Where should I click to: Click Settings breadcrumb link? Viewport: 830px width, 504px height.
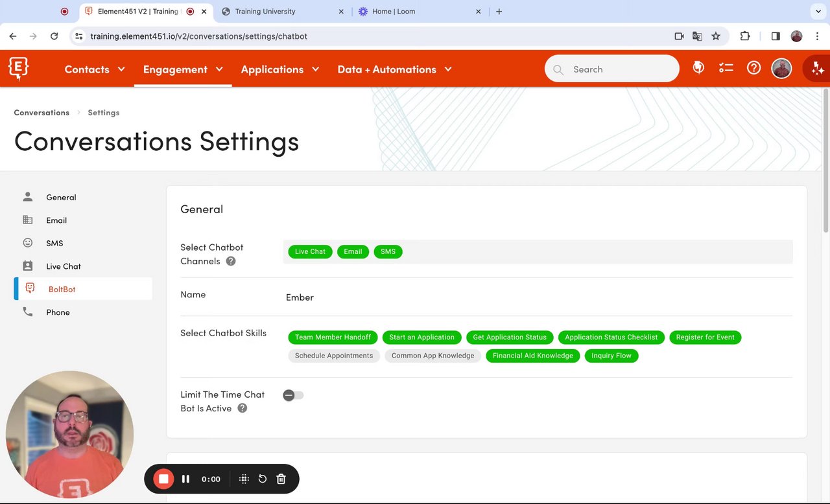click(x=104, y=113)
